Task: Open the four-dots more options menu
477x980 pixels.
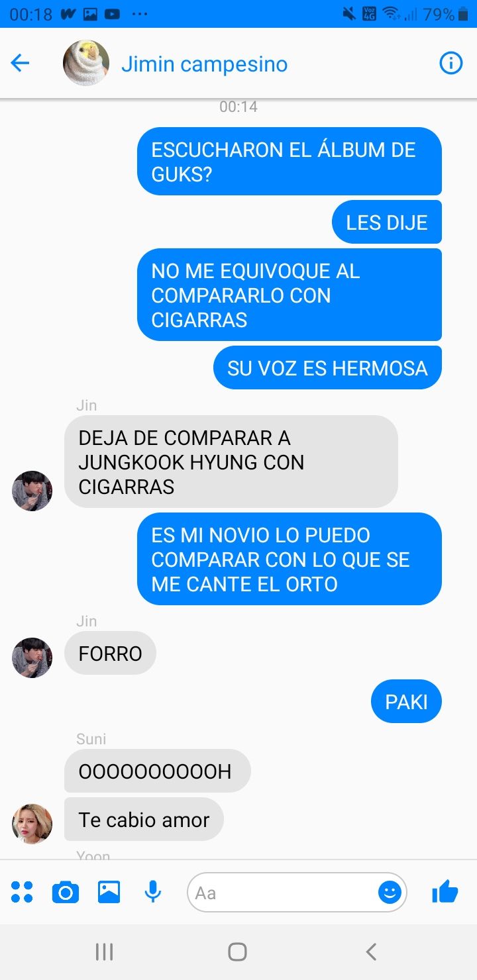Action: coord(22,893)
